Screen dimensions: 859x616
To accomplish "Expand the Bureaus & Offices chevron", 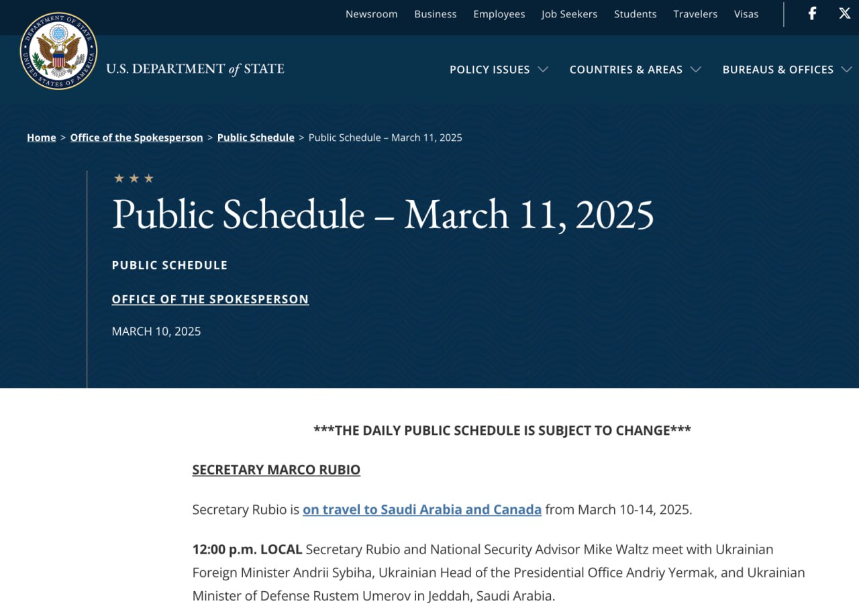I will [846, 70].
